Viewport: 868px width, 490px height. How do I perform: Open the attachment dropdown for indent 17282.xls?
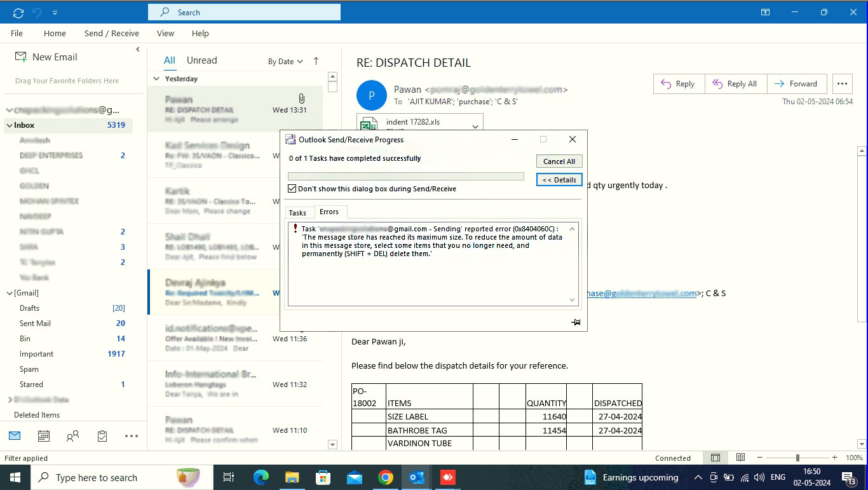pos(475,125)
